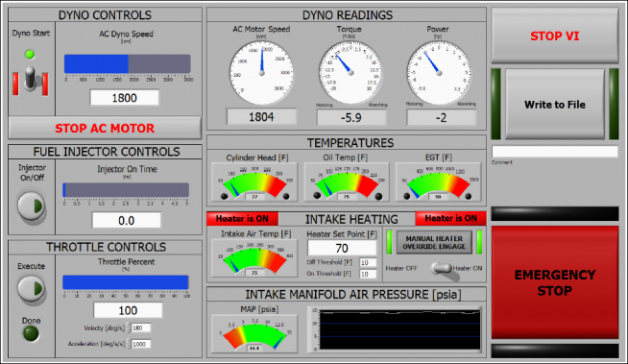The width and height of the screenshot is (628, 364).
Task: Click the EMERGENCY STOP button
Action: (555, 282)
